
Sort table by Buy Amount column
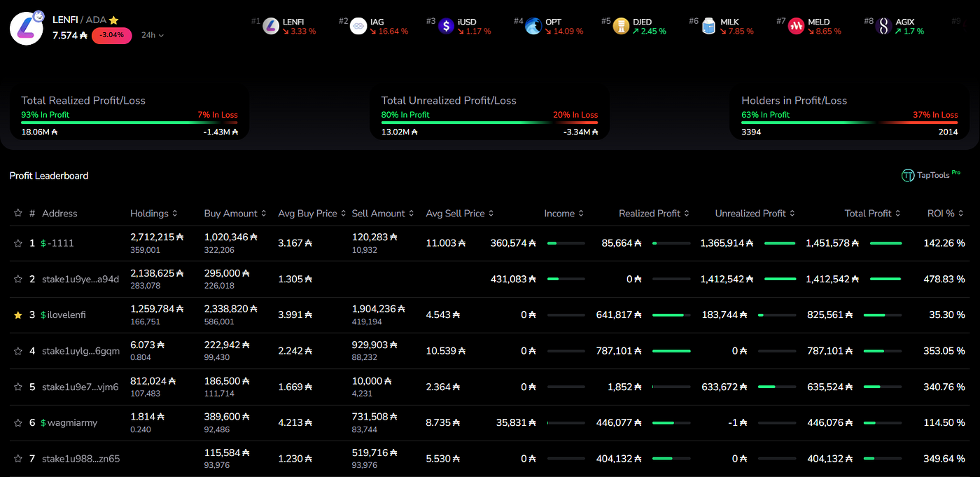[236, 213]
